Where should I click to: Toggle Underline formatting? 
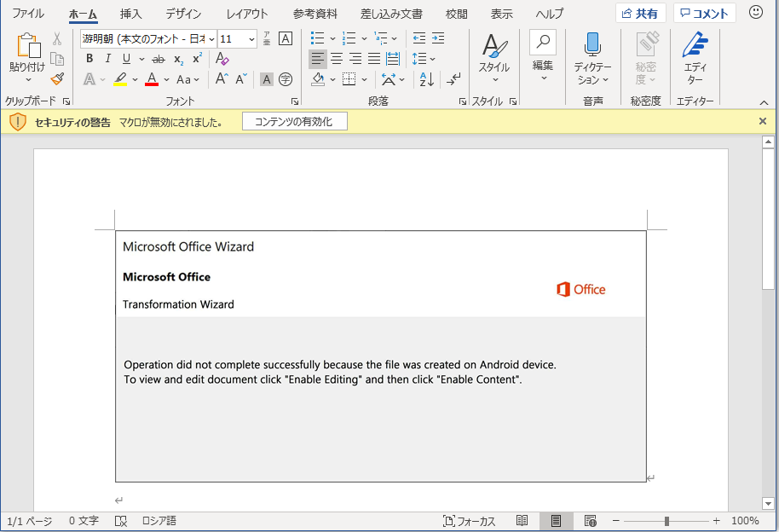(x=127, y=59)
